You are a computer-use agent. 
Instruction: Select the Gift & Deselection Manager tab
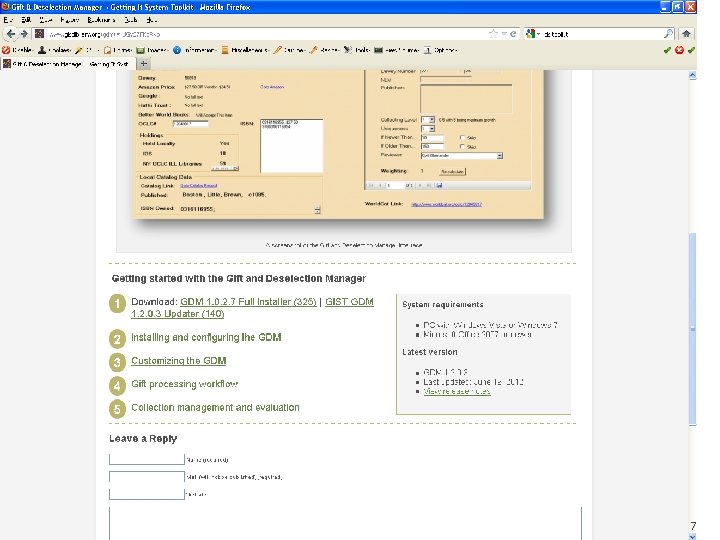(68, 64)
